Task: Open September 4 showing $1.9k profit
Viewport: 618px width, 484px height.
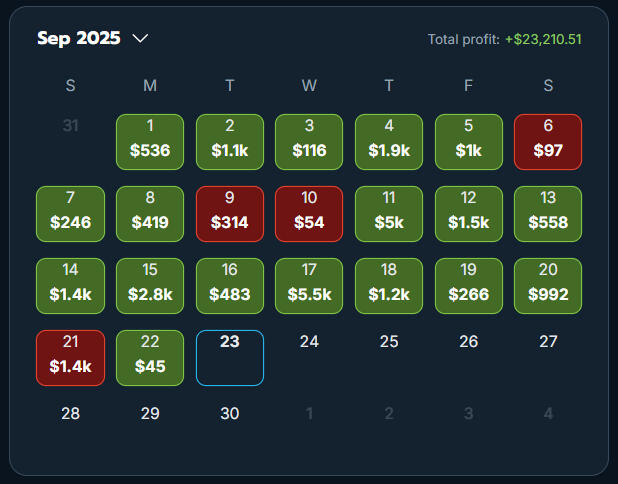Action: [x=389, y=141]
